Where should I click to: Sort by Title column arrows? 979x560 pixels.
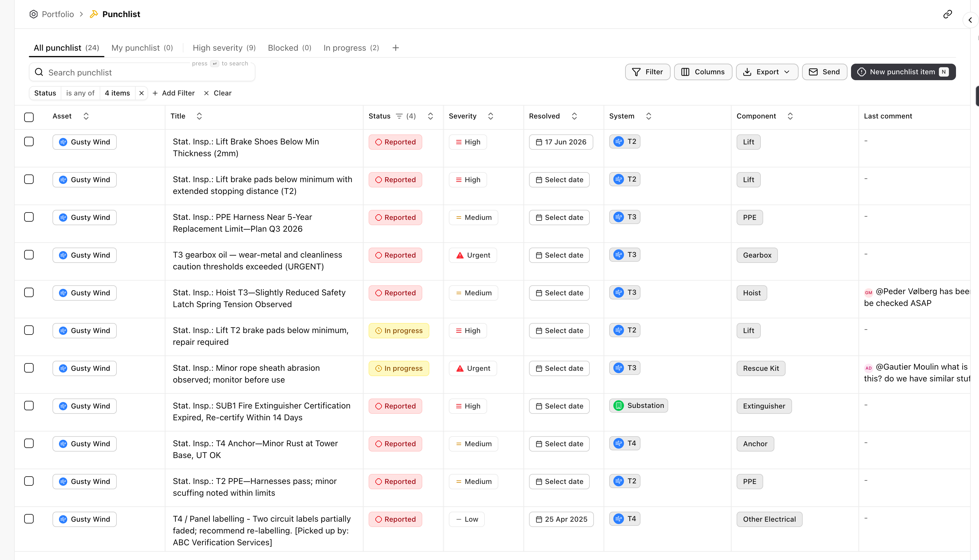pyautogui.click(x=199, y=116)
